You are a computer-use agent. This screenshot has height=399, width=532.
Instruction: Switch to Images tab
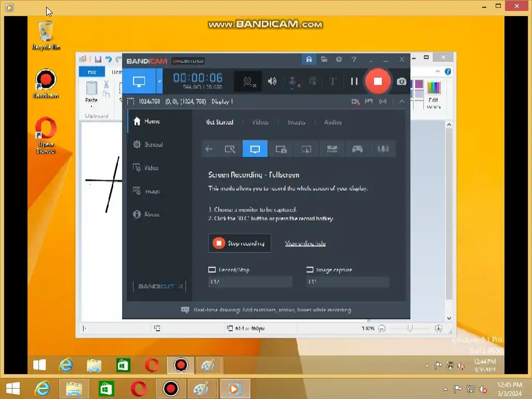[x=296, y=122]
